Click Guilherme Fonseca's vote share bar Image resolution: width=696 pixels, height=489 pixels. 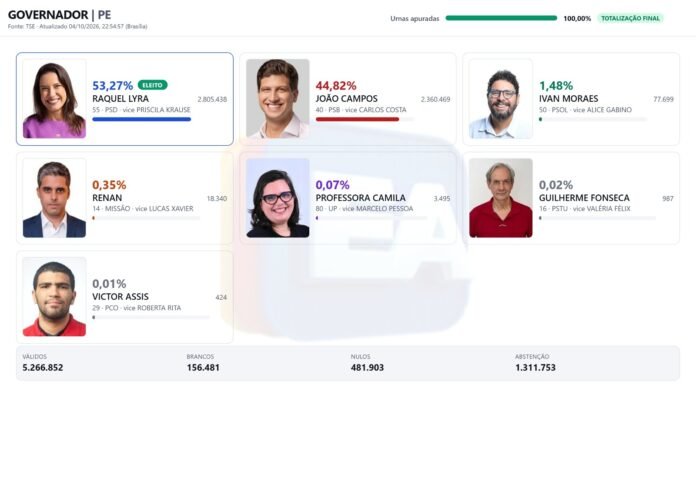[x=597, y=218]
